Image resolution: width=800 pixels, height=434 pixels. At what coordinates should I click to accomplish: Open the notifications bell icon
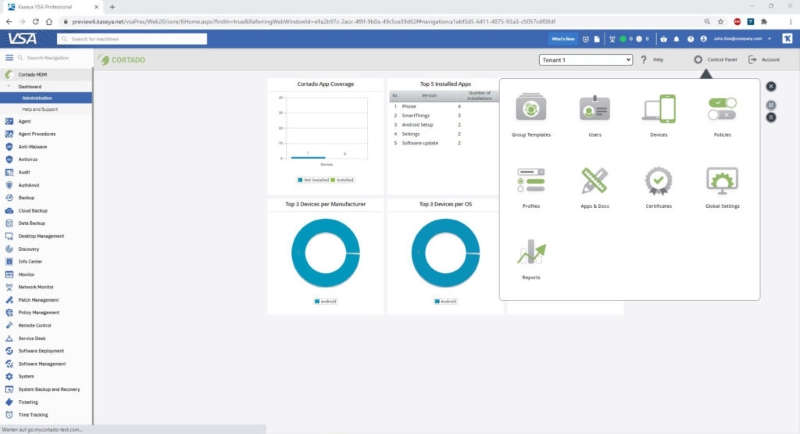tap(677, 39)
